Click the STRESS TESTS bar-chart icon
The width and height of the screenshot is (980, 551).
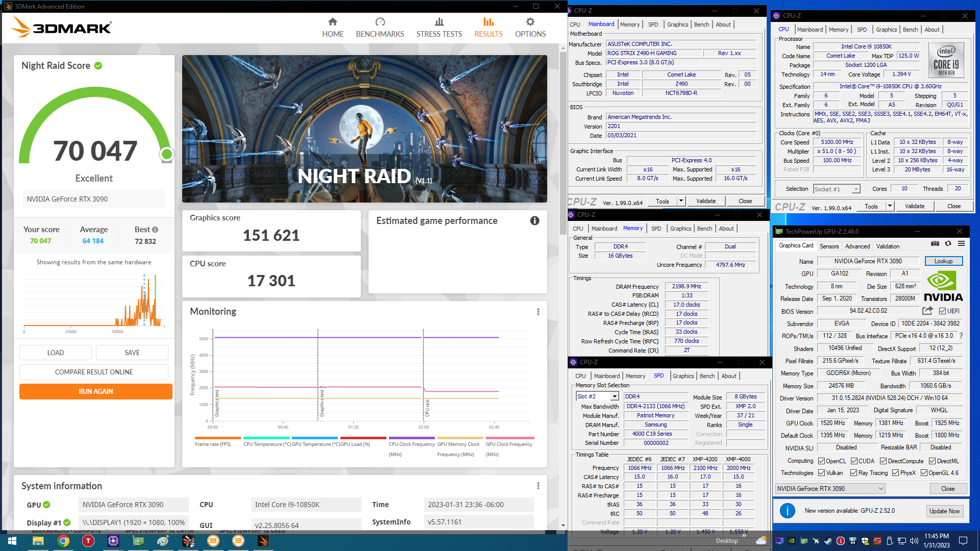click(x=439, y=22)
